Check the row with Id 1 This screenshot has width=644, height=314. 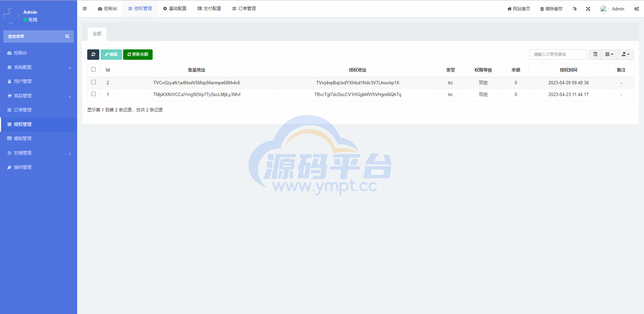click(x=93, y=94)
